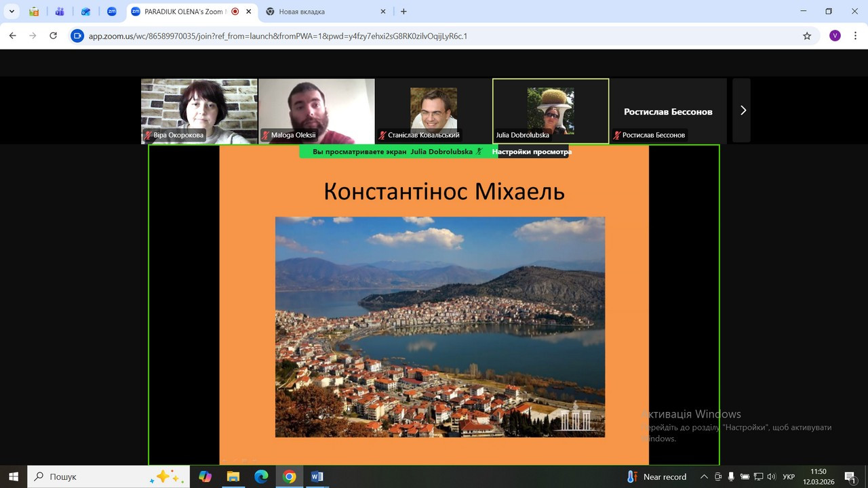The height and width of the screenshot is (488, 868).
Task: Show next participants with the right chevron
Action: pos(743,110)
